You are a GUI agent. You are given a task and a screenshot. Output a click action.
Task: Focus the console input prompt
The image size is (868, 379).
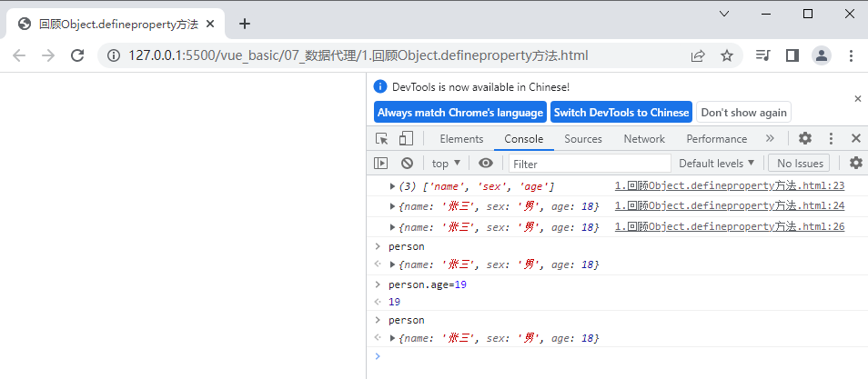(x=622, y=356)
